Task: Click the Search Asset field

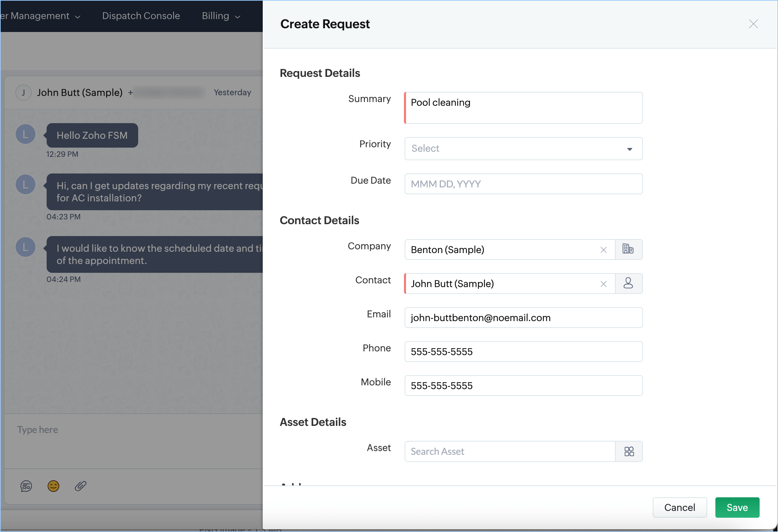Action: tap(509, 451)
